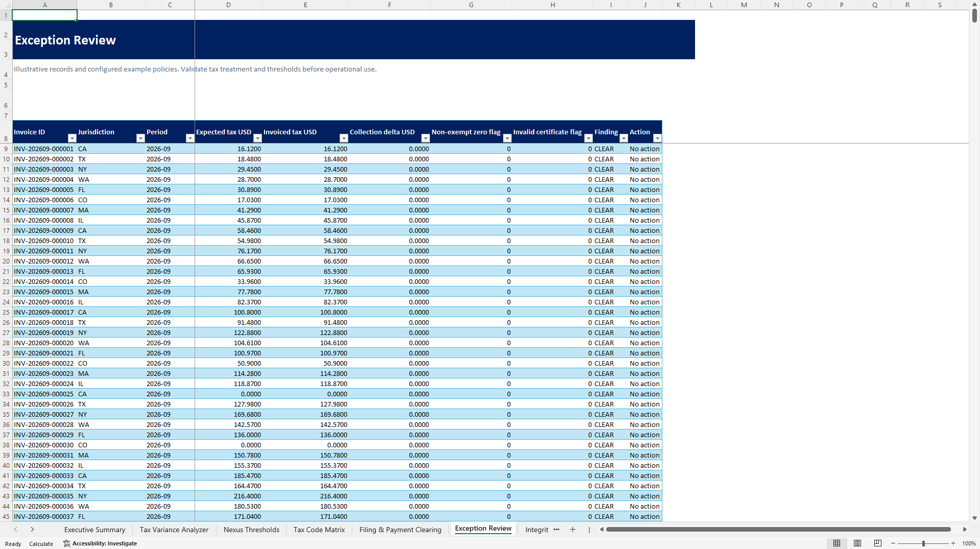
Task: Open the Period column filter dropdown
Action: (190, 138)
